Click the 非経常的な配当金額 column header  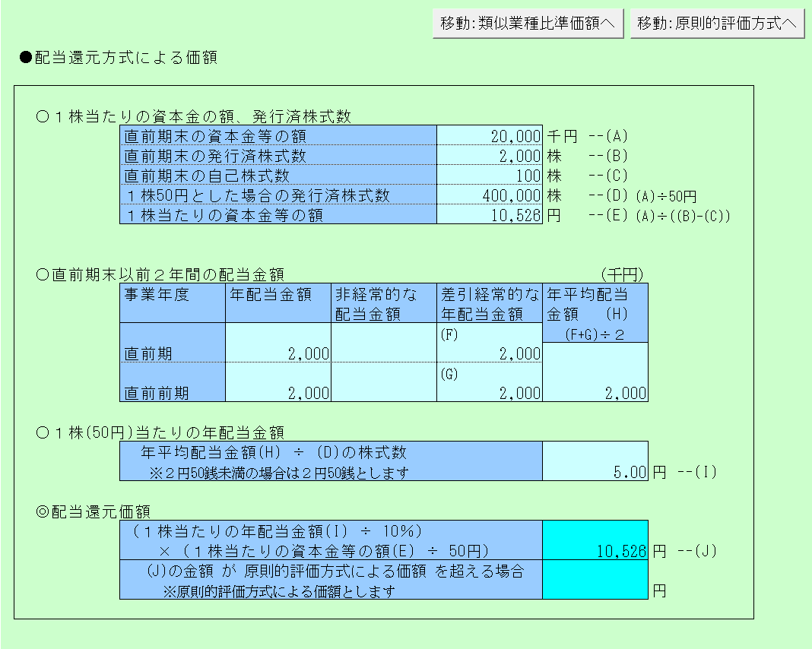(x=384, y=303)
